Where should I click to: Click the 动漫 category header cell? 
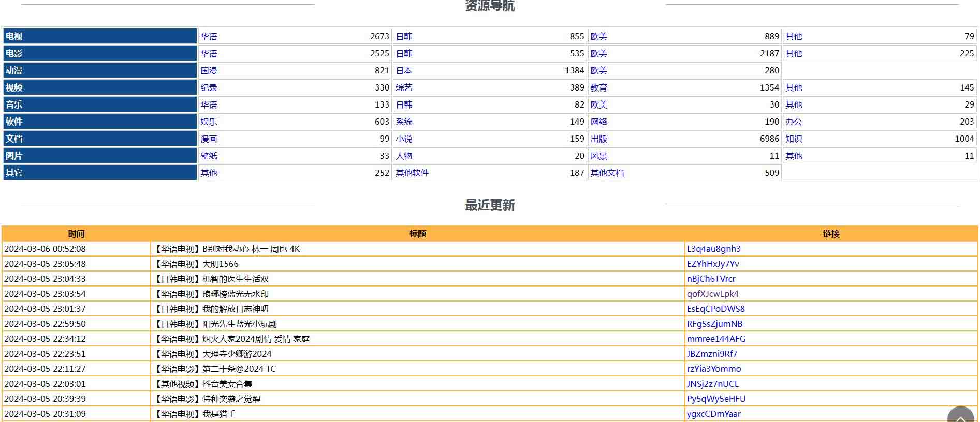(100, 70)
